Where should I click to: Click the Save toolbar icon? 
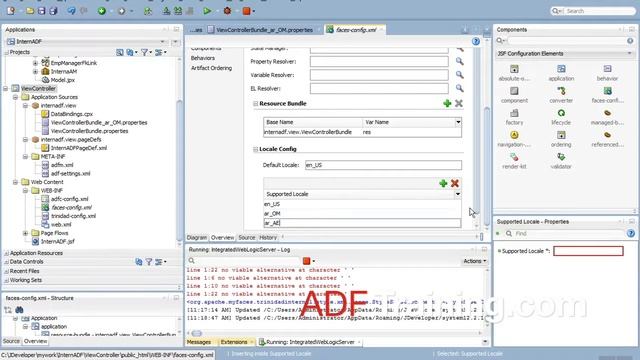[x=41, y=11]
